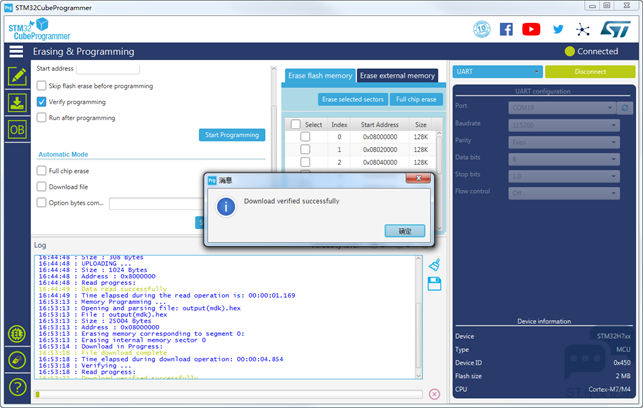643x408 pixels.
Task: Enable Run after programming
Action: [41, 118]
